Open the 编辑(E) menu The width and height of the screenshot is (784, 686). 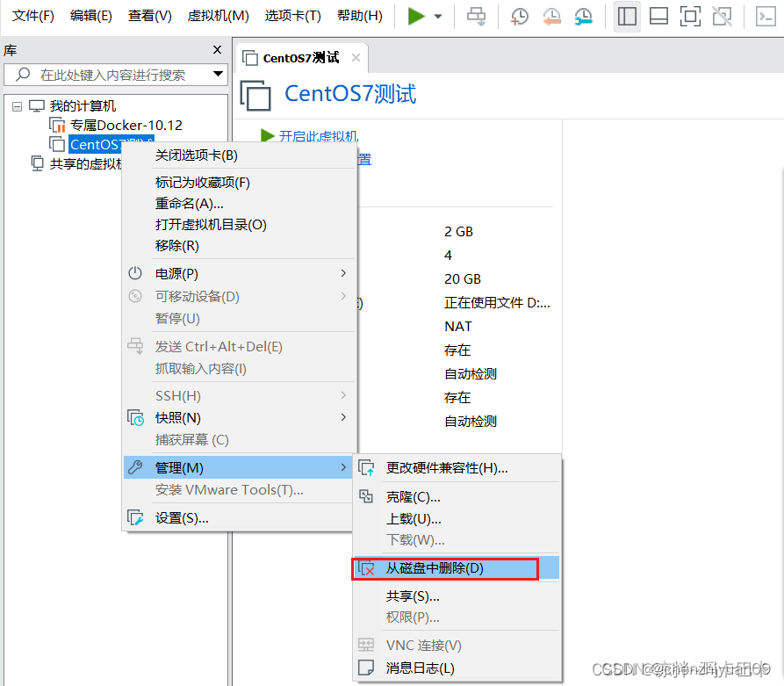click(91, 16)
